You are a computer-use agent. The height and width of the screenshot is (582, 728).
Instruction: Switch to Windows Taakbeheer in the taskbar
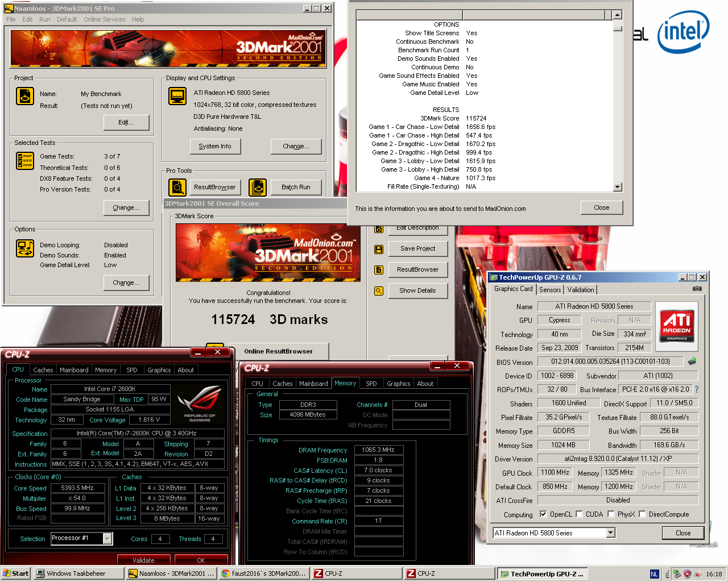coord(78,573)
